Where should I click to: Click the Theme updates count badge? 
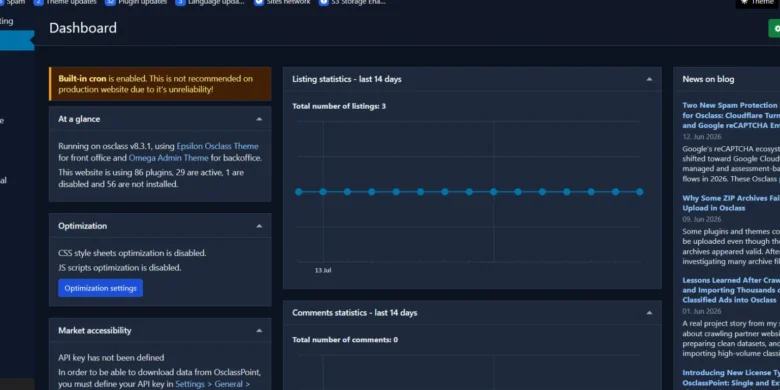coord(38,2)
